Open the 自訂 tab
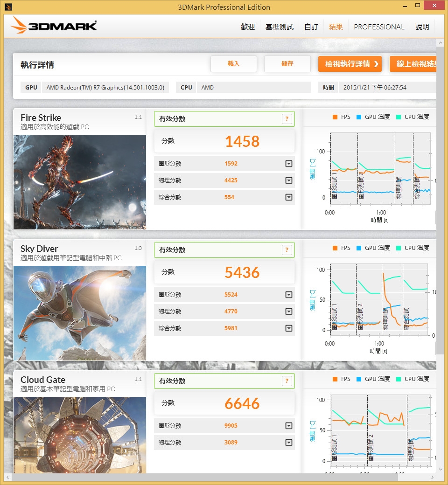Image resolution: width=448 pixels, height=485 pixels. tap(311, 27)
